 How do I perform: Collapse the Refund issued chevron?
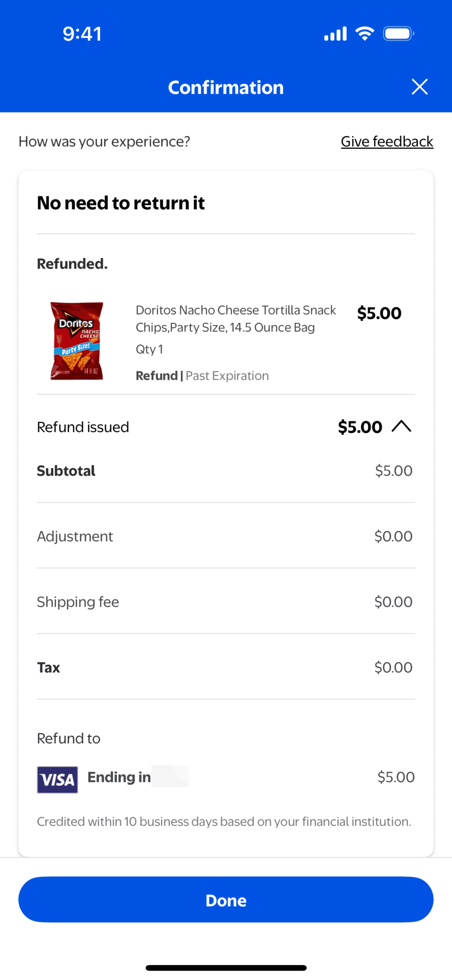401,426
